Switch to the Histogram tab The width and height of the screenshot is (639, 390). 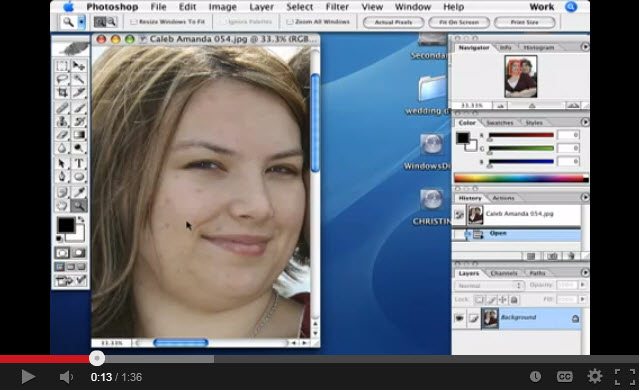pos(539,48)
